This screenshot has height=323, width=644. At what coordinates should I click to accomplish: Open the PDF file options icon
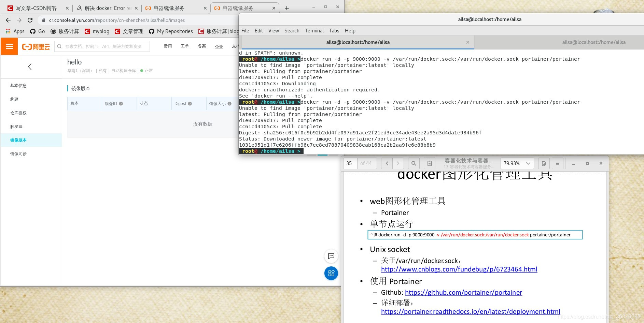tap(544, 163)
